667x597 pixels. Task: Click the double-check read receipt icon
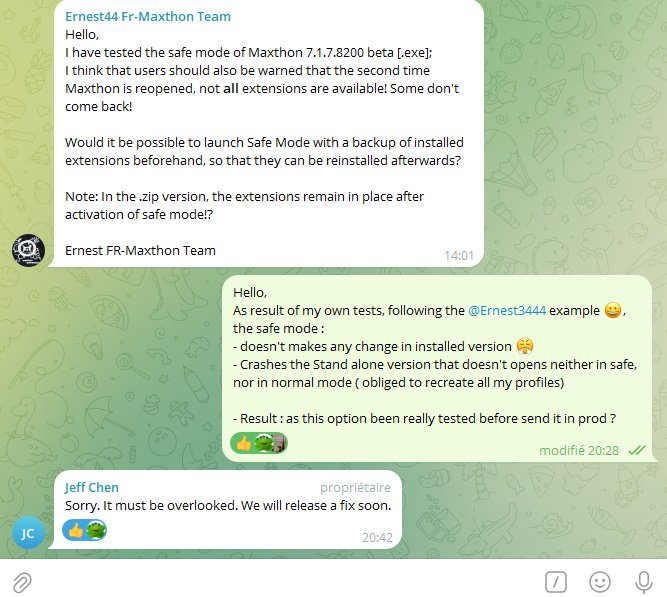[636, 450]
